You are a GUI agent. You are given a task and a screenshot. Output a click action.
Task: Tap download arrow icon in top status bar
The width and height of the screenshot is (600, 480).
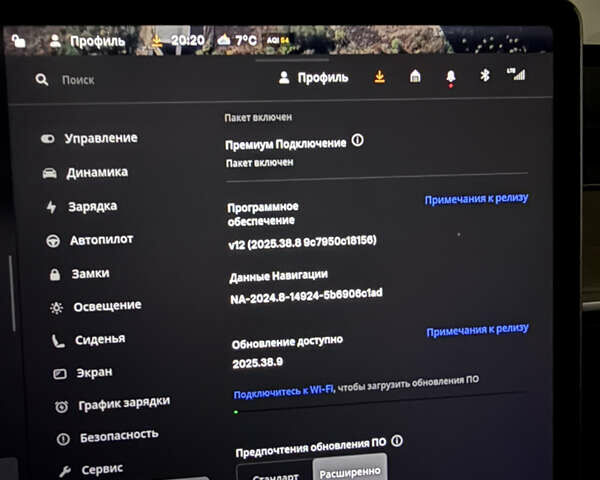[x=157, y=40]
